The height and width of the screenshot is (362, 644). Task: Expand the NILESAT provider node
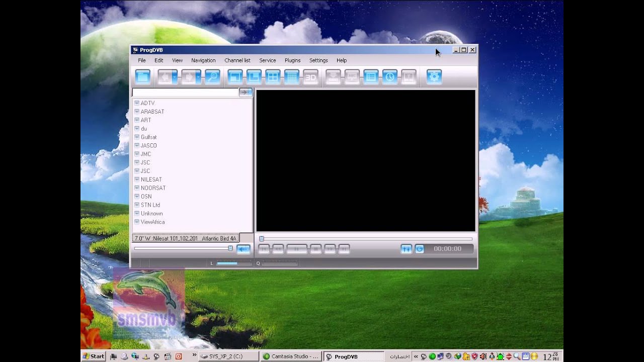point(137,179)
